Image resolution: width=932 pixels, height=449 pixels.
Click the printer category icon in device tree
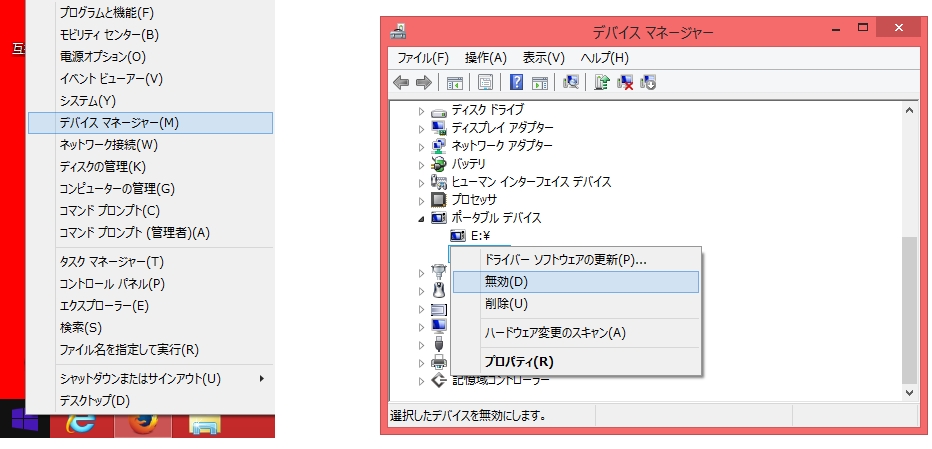[x=439, y=362]
